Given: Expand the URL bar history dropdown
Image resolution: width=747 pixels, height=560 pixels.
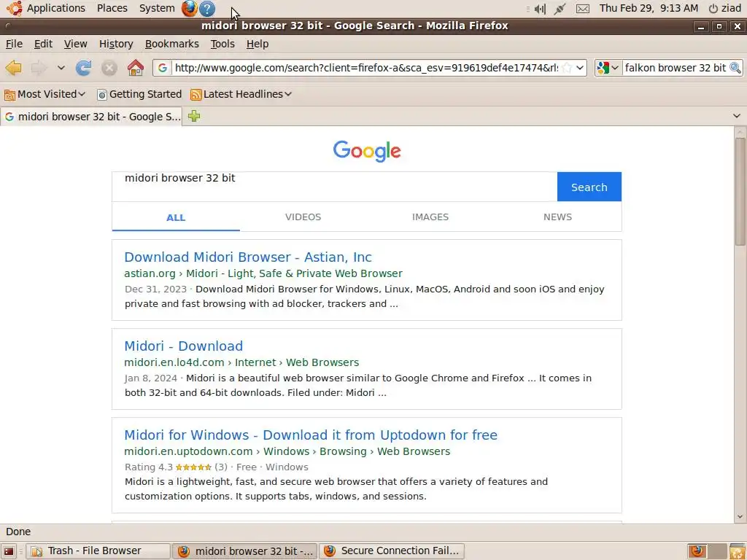Looking at the screenshot, I should click(x=580, y=68).
